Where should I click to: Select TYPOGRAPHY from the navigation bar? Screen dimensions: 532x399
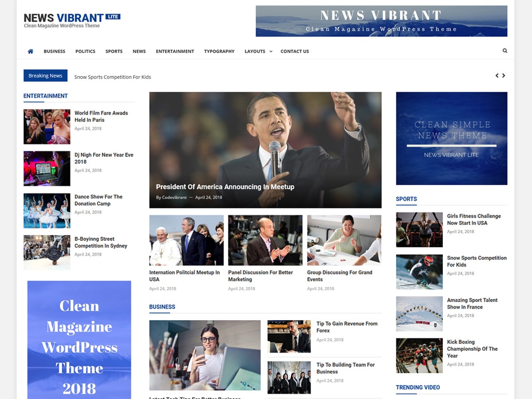click(219, 51)
